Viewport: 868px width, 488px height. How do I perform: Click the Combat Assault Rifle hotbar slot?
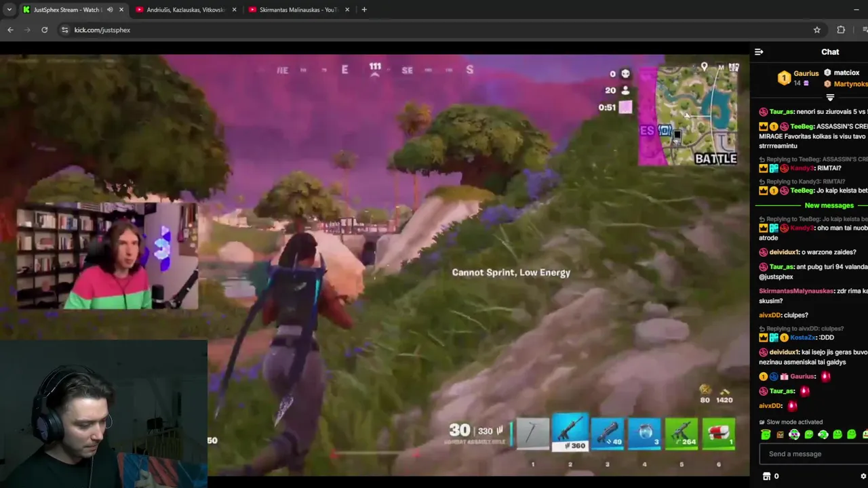tap(570, 431)
